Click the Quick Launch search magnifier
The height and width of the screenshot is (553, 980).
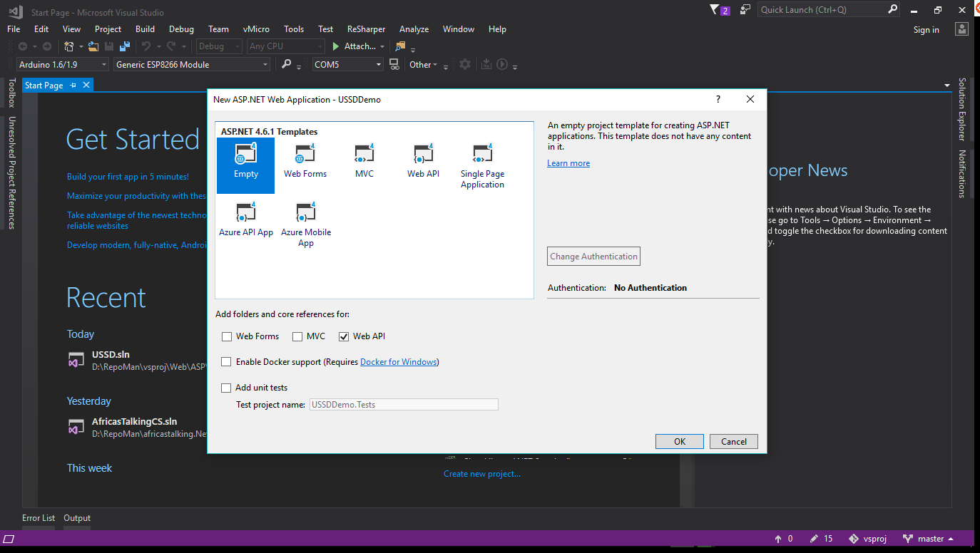(893, 10)
